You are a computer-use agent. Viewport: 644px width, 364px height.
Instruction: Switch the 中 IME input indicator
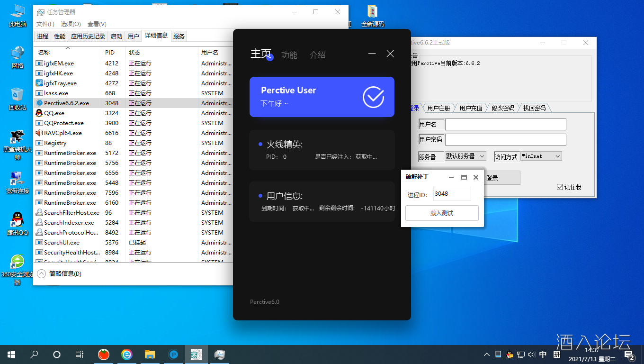[543, 355]
